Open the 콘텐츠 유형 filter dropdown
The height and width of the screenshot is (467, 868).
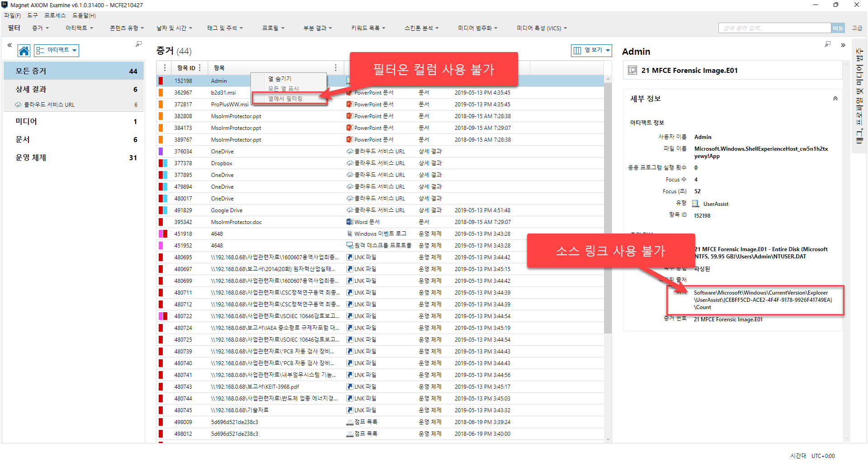pos(127,28)
